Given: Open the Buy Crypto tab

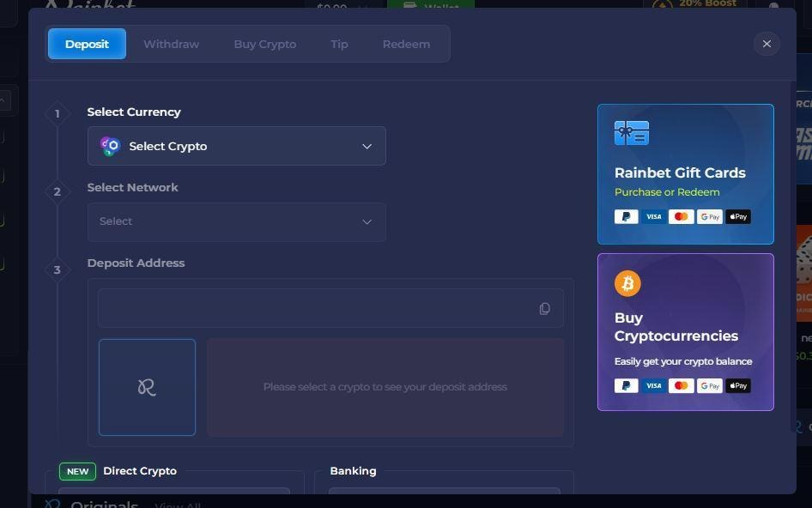Looking at the screenshot, I should (x=265, y=44).
